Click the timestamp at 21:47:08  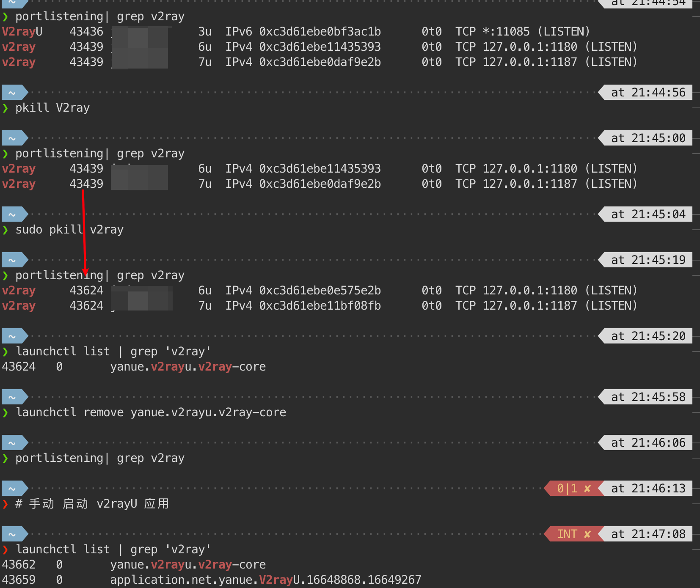pyautogui.click(x=648, y=534)
